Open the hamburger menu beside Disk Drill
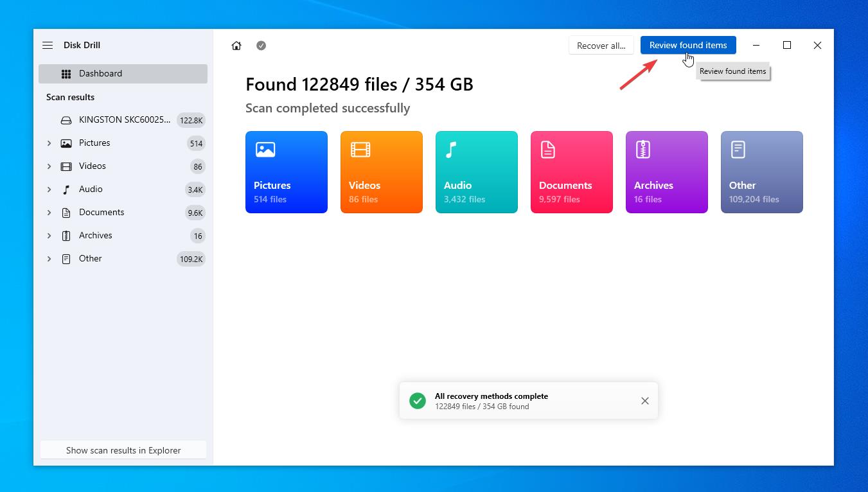Screen dimensions: 868x492 point(48,46)
